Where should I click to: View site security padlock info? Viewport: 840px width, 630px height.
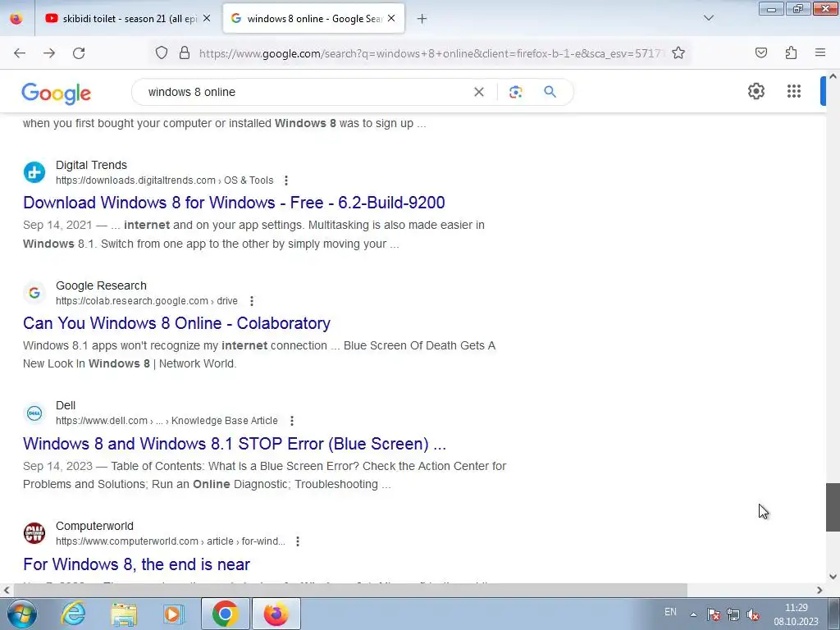click(x=185, y=52)
